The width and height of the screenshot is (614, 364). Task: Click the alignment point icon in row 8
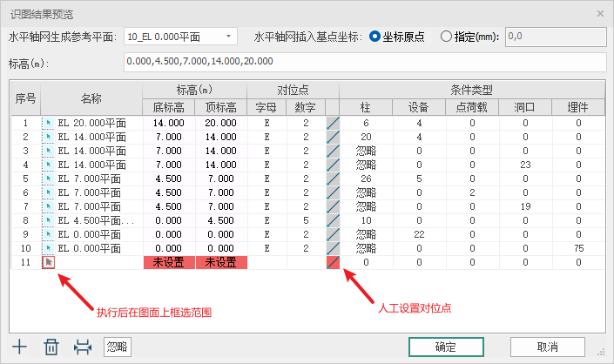[x=331, y=220]
